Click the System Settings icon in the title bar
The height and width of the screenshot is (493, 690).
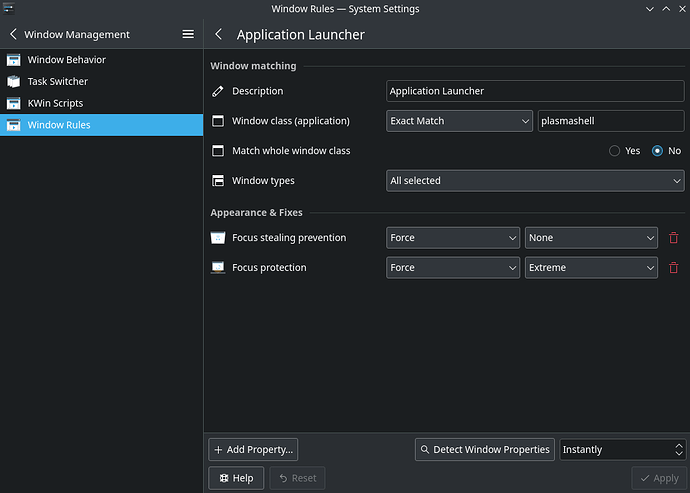tap(9, 8)
